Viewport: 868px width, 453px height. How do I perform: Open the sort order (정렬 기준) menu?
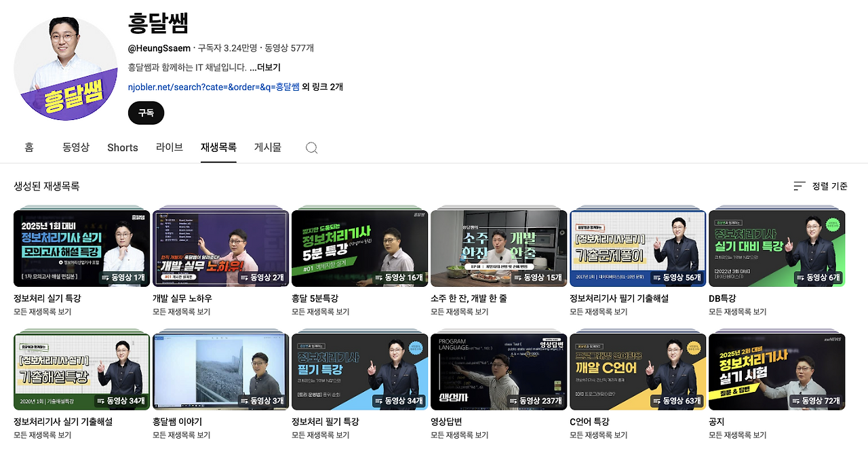pos(821,186)
